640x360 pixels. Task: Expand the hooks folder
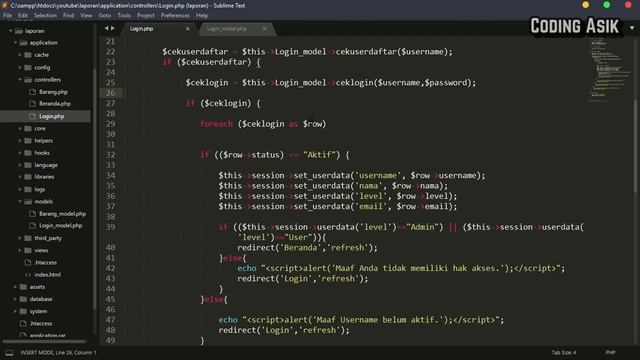tap(20, 153)
